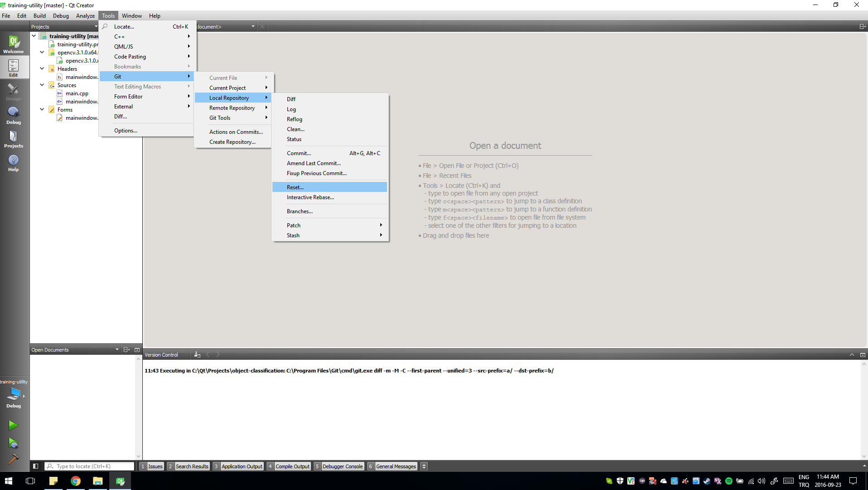Open the output panes selector arrows
This screenshot has width=868, height=490.
tap(424, 466)
